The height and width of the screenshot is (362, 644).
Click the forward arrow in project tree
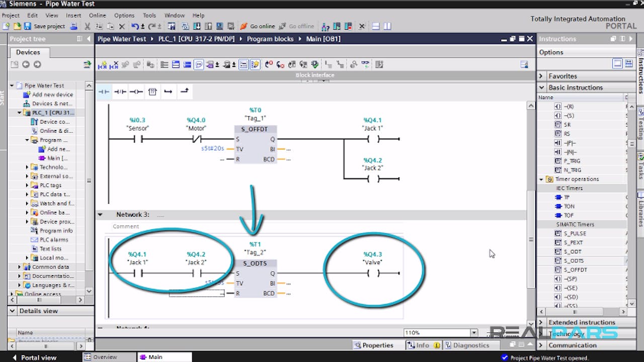(x=37, y=64)
